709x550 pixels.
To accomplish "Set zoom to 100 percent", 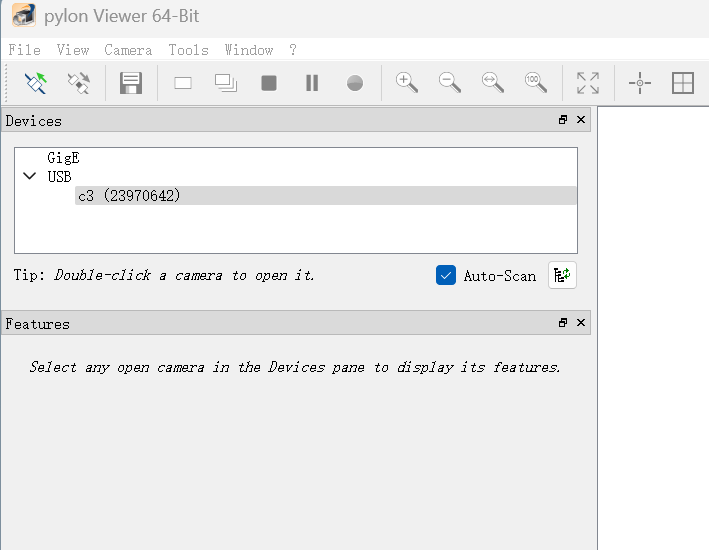I will pos(536,83).
